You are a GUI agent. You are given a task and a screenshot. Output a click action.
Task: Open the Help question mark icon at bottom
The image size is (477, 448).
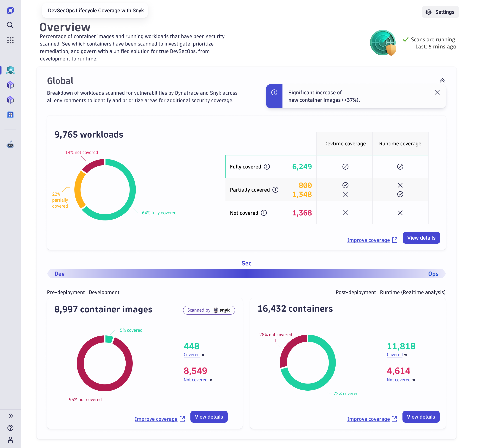(x=10, y=428)
